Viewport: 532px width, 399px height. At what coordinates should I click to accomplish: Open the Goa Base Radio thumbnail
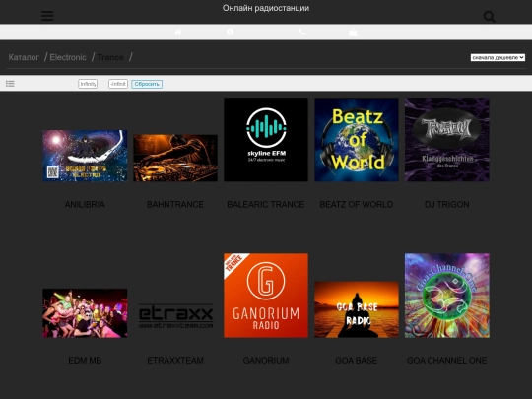(357, 309)
